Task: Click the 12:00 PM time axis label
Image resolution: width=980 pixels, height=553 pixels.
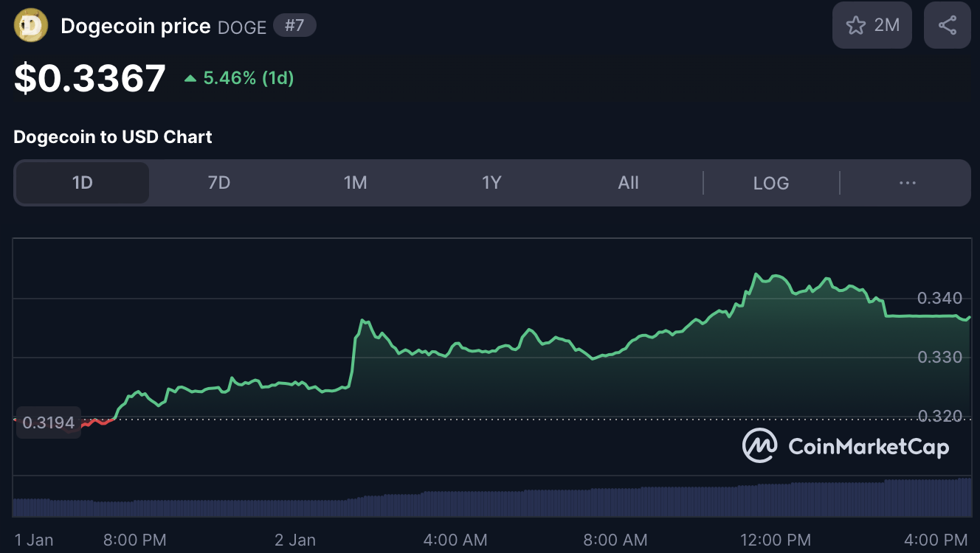Action: pos(776,540)
